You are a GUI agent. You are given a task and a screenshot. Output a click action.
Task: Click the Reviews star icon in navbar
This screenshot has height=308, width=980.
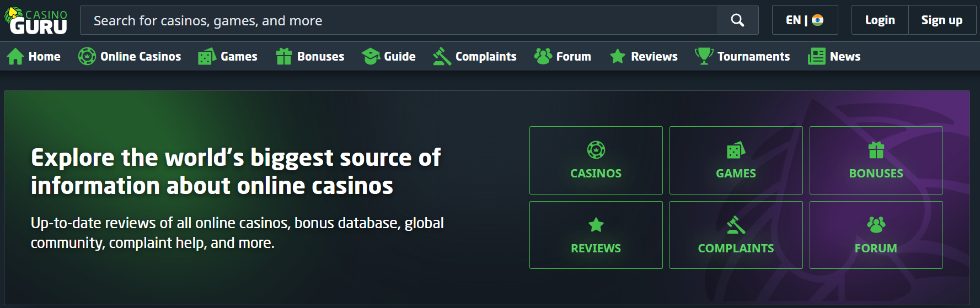click(x=618, y=56)
